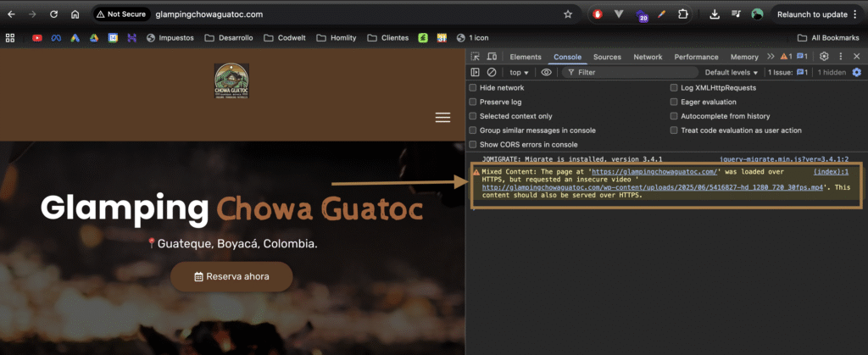Open the Elements tab
This screenshot has width=868, height=355.
tap(526, 57)
